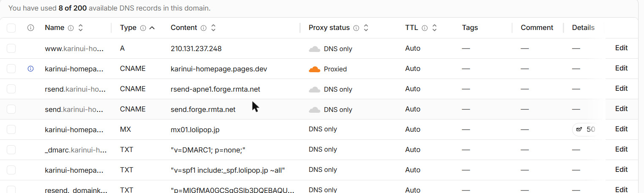Screen dimensions: 644x193
Task: Edit the karinui-homepage.pages.dev CNAME record
Action: tap(621, 68)
